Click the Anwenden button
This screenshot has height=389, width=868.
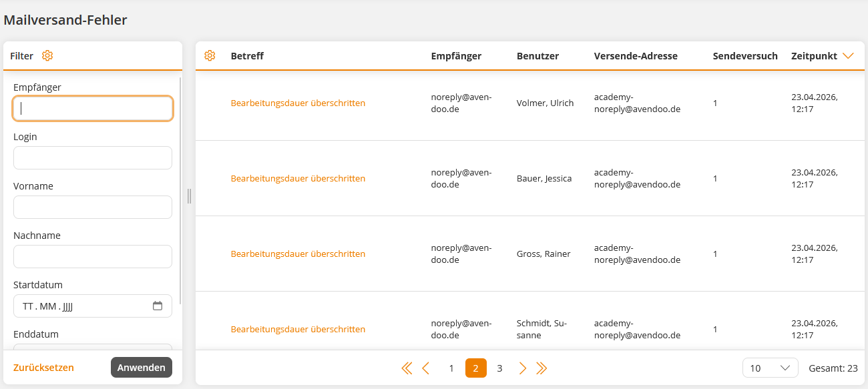[142, 368]
